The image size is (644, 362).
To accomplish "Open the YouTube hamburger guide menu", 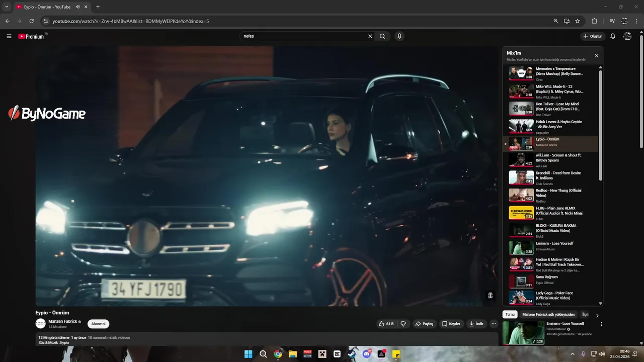I will tap(9, 36).
